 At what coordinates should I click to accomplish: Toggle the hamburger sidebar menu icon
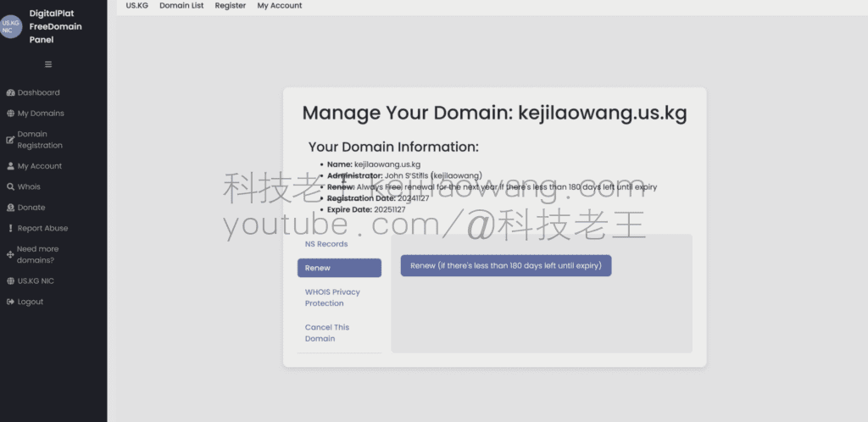click(48, 64)
